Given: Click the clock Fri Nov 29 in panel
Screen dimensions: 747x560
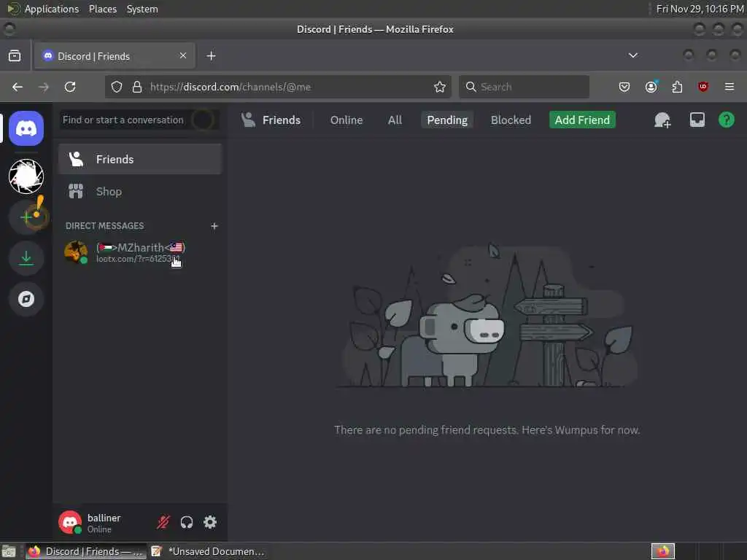Looking at the screenshot, I should 700,9.
